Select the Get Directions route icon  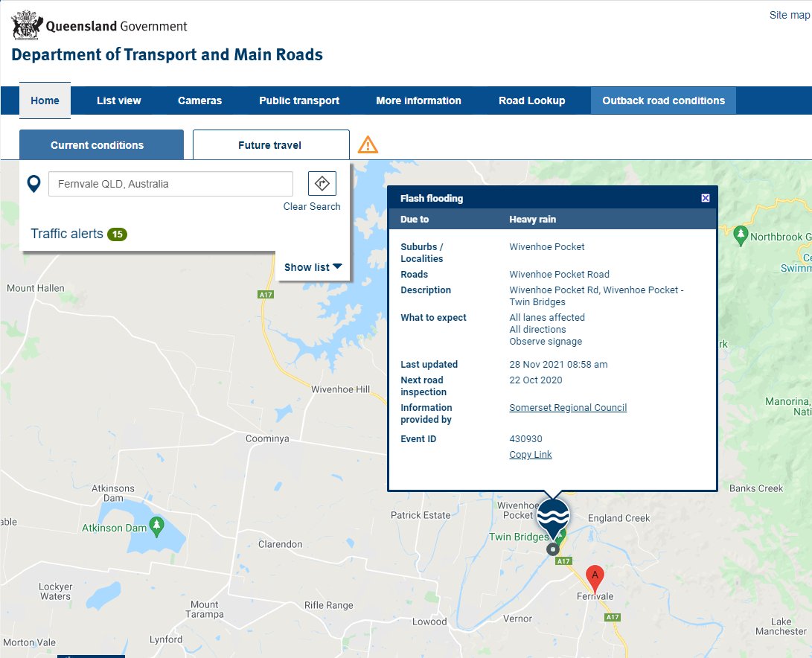click(322, 182)
